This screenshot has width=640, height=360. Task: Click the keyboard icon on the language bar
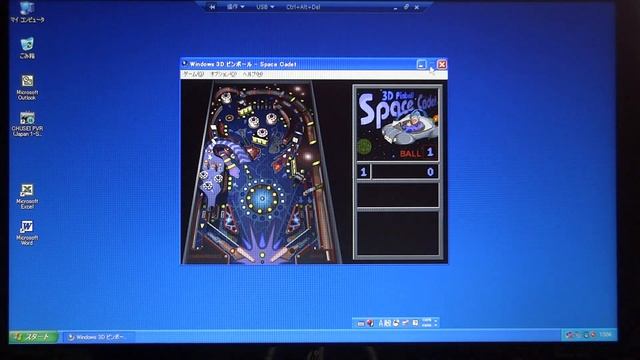[x=361, y=323]
